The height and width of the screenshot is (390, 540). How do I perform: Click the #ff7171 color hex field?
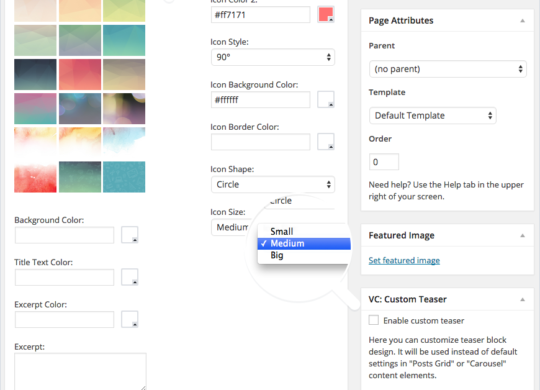coord(260,15)
